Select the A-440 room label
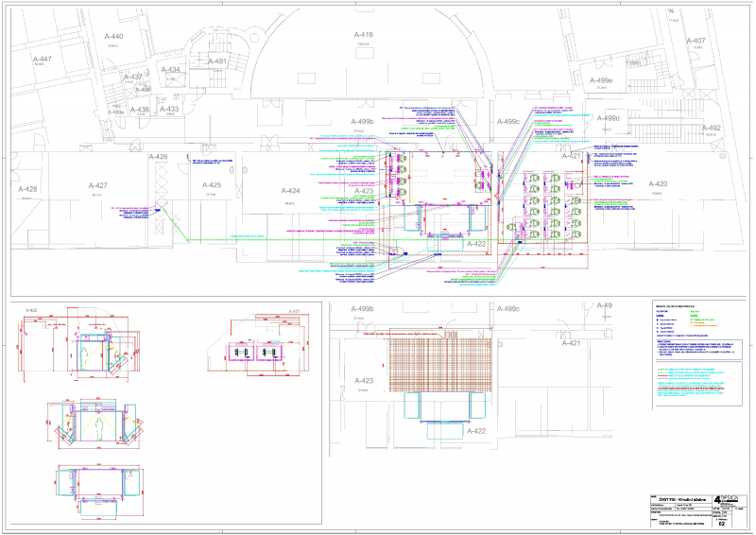 click(113, 37)
